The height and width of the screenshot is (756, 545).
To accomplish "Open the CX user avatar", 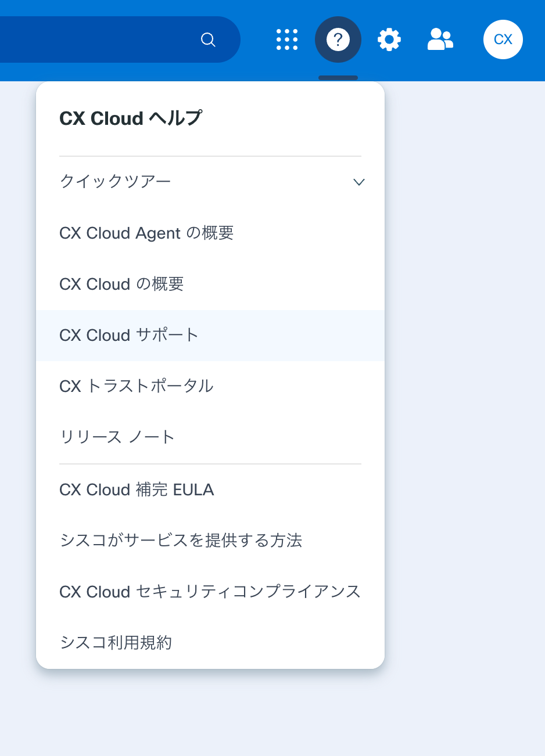I will [503, 39].
